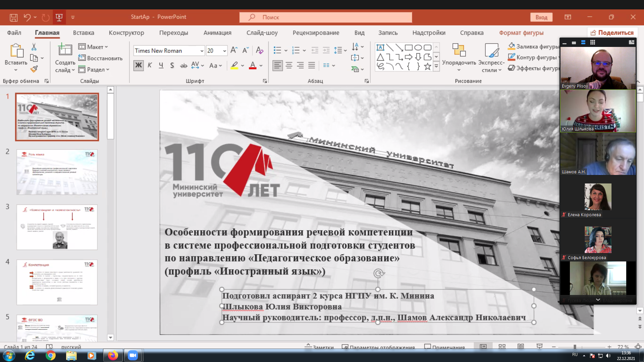The image size is (644, 362).
Task: Expand shapes gallery more arrow
Action: click(x=436, y=66)
